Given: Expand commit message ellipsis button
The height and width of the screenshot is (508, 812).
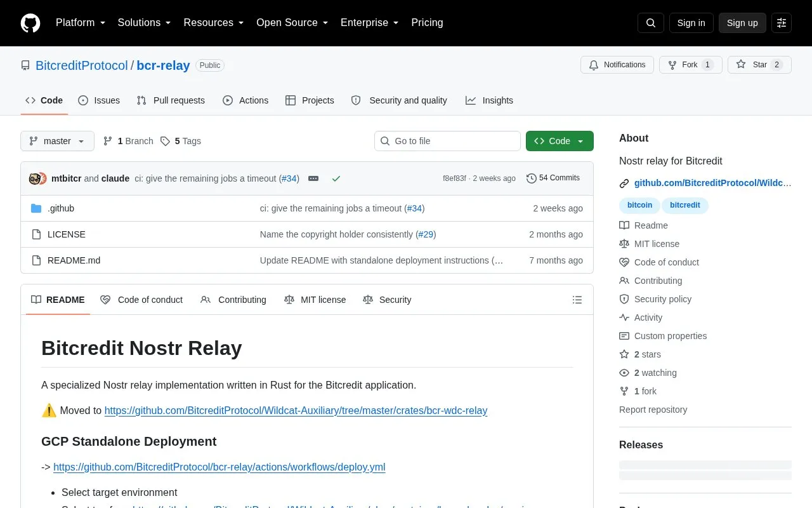Looking at the screenshot, I should pyautogui.click(x=313, y=178).
